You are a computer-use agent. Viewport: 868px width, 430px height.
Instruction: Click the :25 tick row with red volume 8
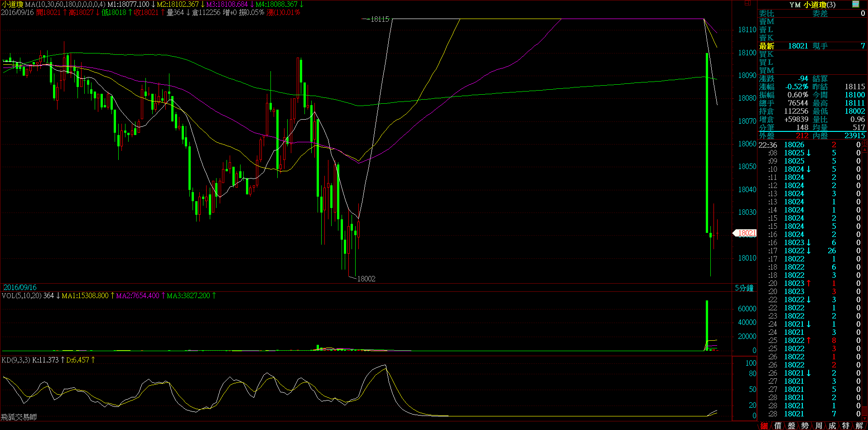click(x=810, y=341)
